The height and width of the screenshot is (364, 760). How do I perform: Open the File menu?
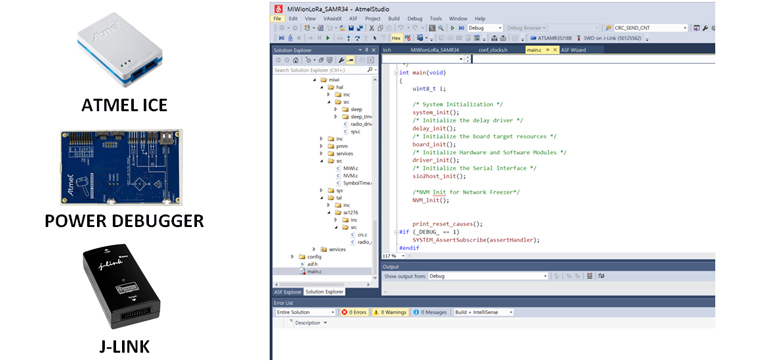tap(277, 18)
